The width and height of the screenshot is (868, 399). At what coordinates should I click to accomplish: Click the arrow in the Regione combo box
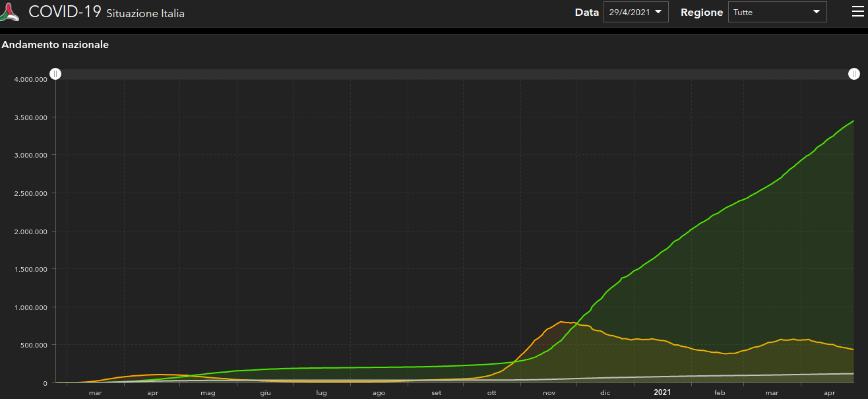coord(816,12)
